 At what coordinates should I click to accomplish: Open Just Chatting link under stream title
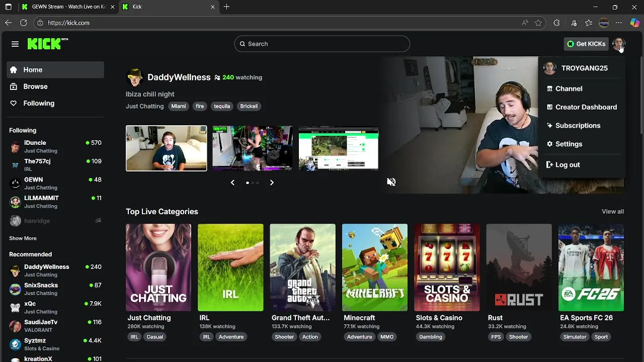tap(144, 106)
